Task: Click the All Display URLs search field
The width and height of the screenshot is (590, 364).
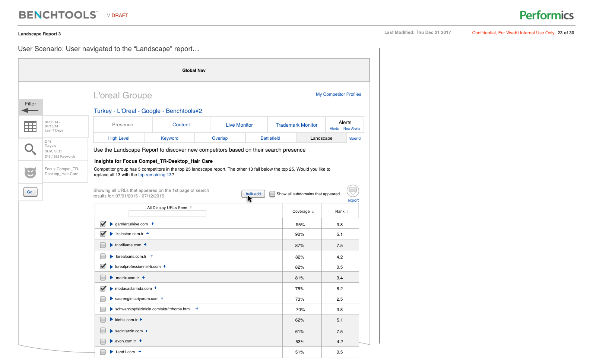Action: tap(167, 213)
